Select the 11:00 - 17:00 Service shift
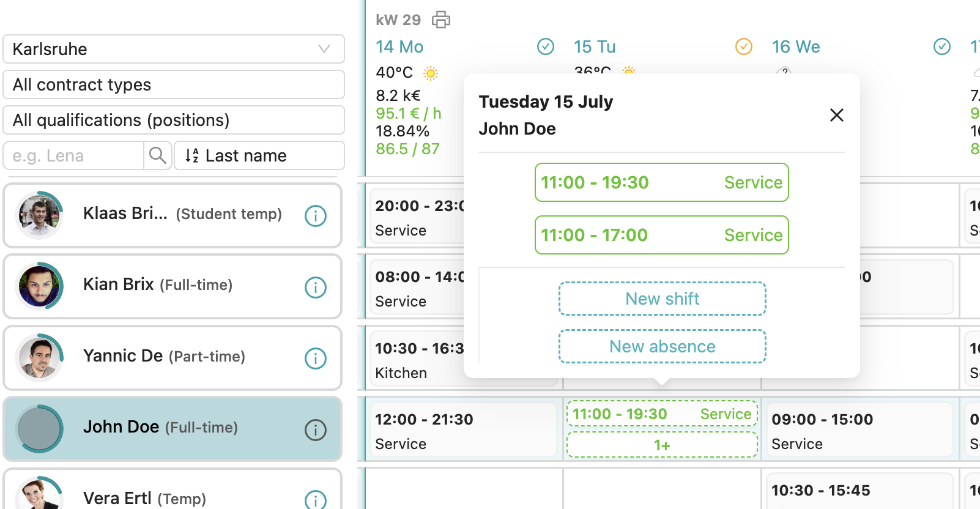Viewport: 980px width, 509px height. coord(661,235)
